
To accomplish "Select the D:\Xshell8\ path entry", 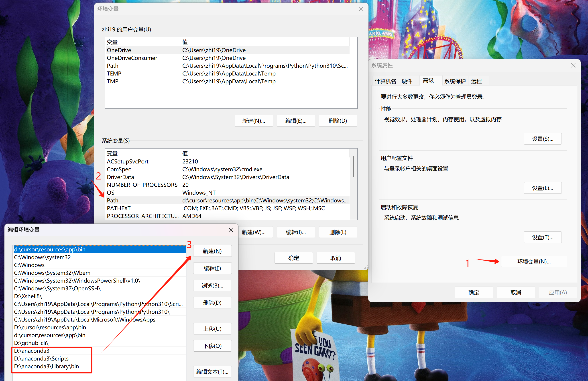I will coord(28,296).
